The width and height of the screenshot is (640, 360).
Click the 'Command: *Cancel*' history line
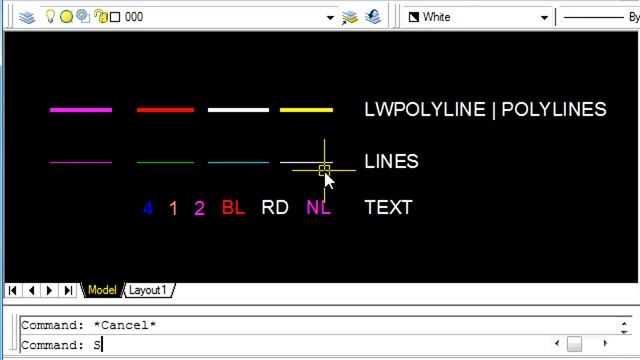pos(89,325)
